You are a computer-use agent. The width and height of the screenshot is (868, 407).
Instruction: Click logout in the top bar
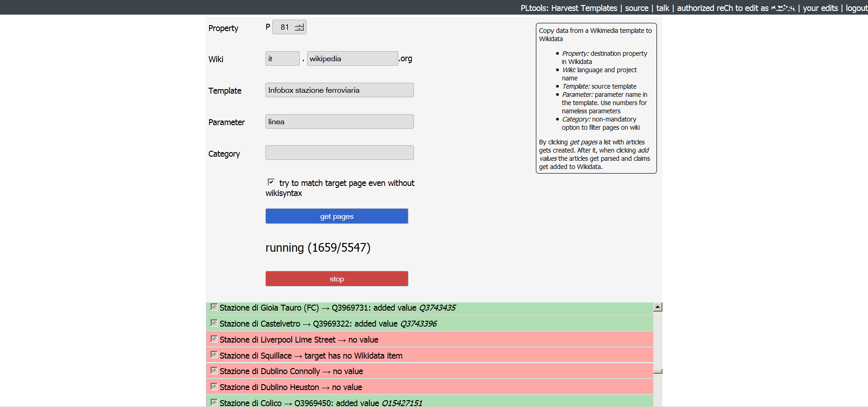tap(856, 8)
